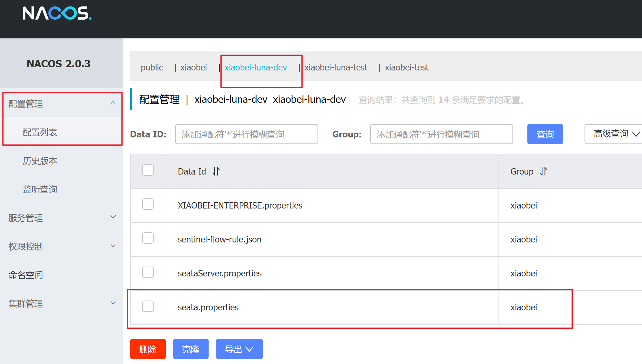
Task: Open the 导出 dropdown button
Action: point(239,349)
